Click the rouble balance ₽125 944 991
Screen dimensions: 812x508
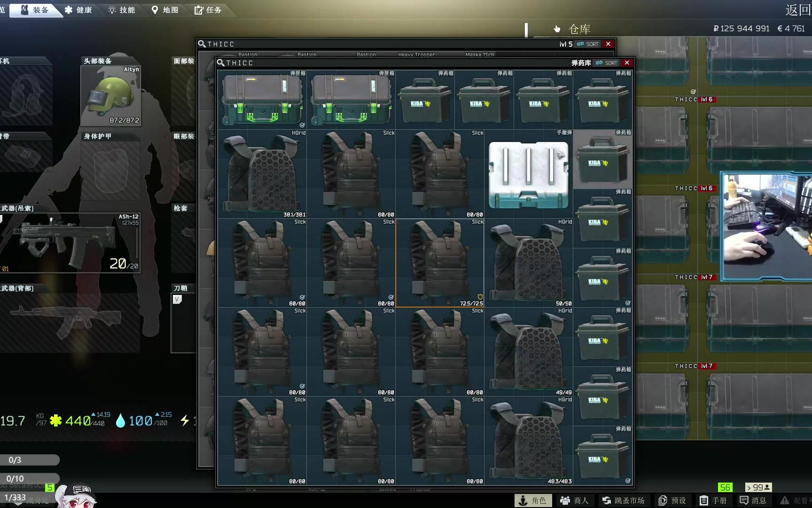742,29
